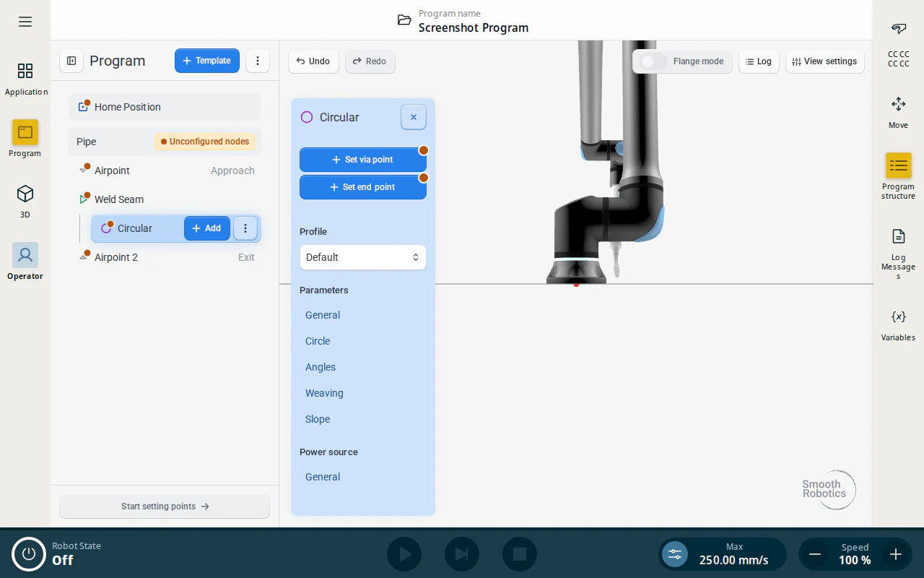Screen dimensions: 924x578
Task: Open the Weaving parameters
Action: [324, 393]
